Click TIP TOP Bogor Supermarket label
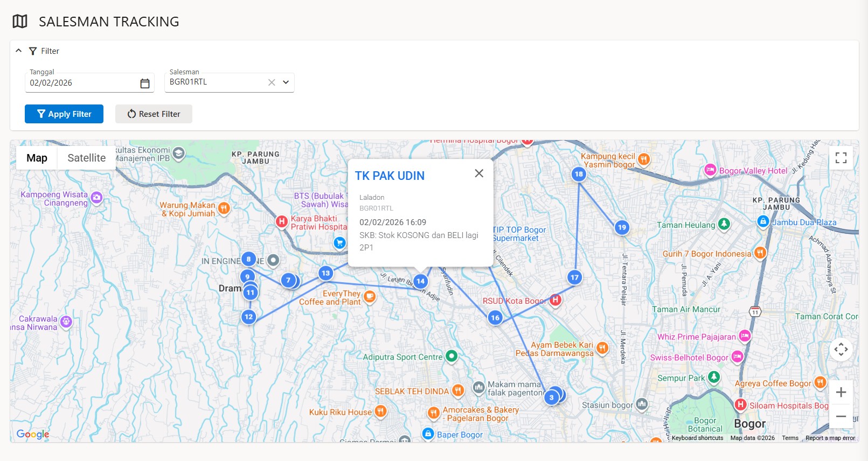Image resolution: width=868 pixels, height=461 pixels. coord(519,234)
